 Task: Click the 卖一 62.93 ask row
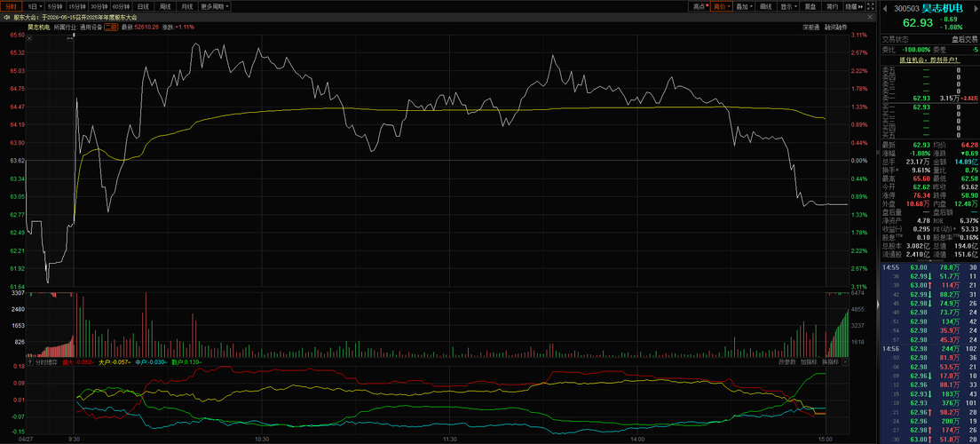pyautogui.click(x=929, y=99)
